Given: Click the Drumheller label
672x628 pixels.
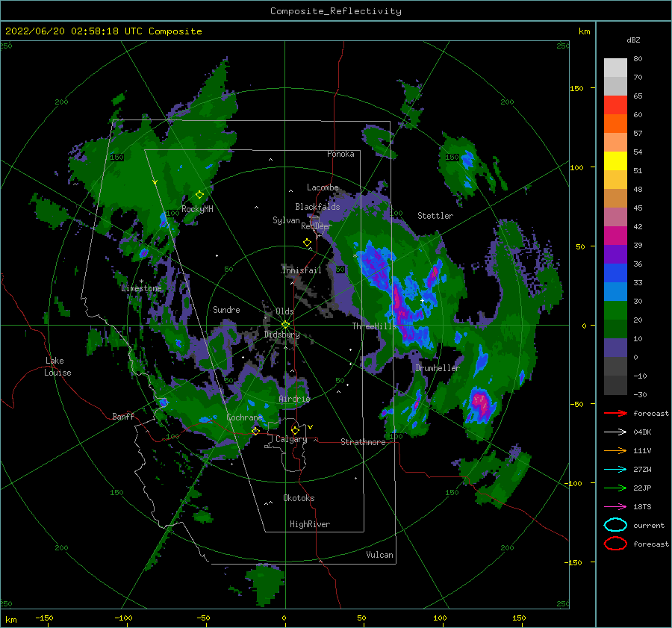Looking at the screenshot, I should coord(438,368).
